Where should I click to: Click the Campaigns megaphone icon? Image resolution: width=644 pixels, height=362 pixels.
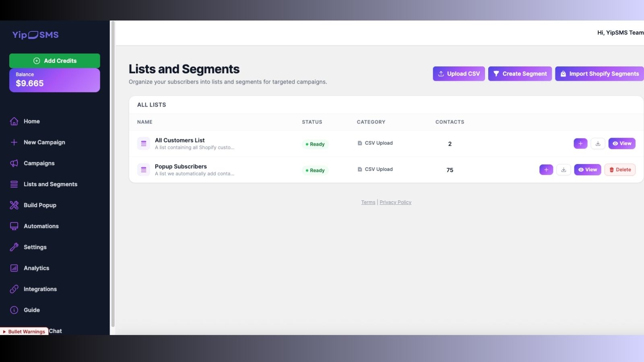[14, 163]
